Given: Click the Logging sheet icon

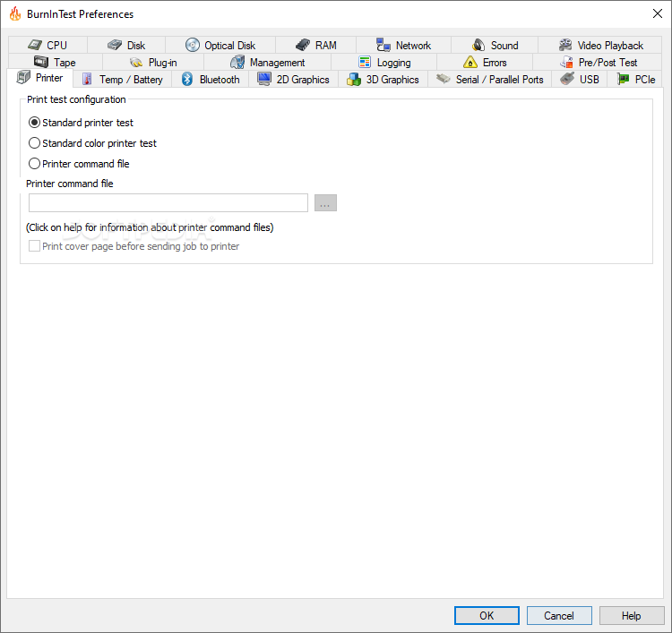Looking at the screenshot, I should point(365,62).
